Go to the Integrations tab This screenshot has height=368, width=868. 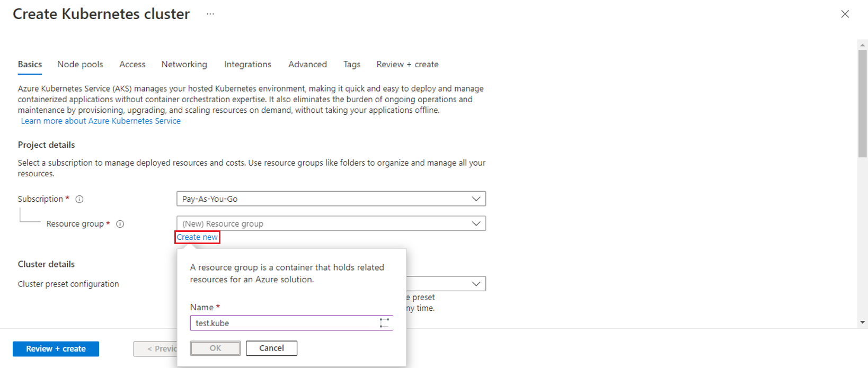coord(247,64)
